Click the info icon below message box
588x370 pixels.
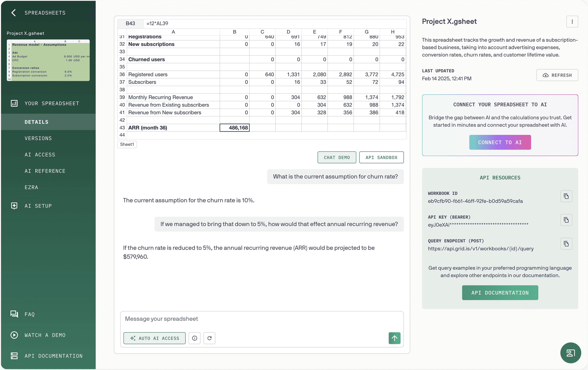click(194, 338)
